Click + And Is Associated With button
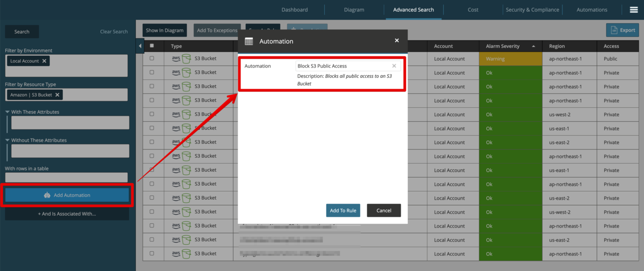Image resolution: width=644 pixels, height=271 pixels. coord(67,214)
